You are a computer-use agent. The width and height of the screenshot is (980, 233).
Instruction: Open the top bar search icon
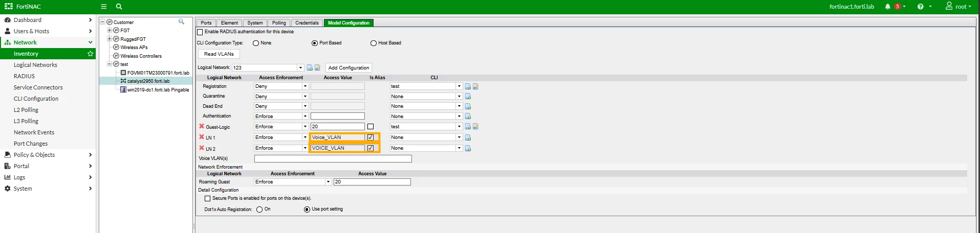click(119, 7)
